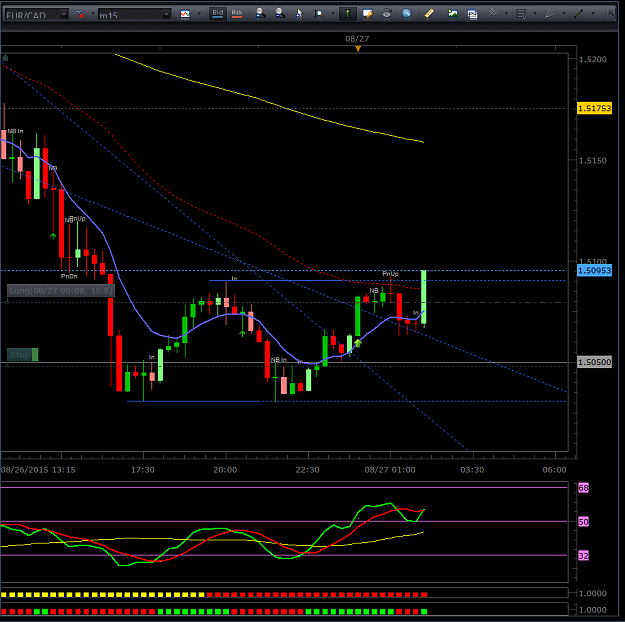Click the latest tall green candle

click(424, 297)
